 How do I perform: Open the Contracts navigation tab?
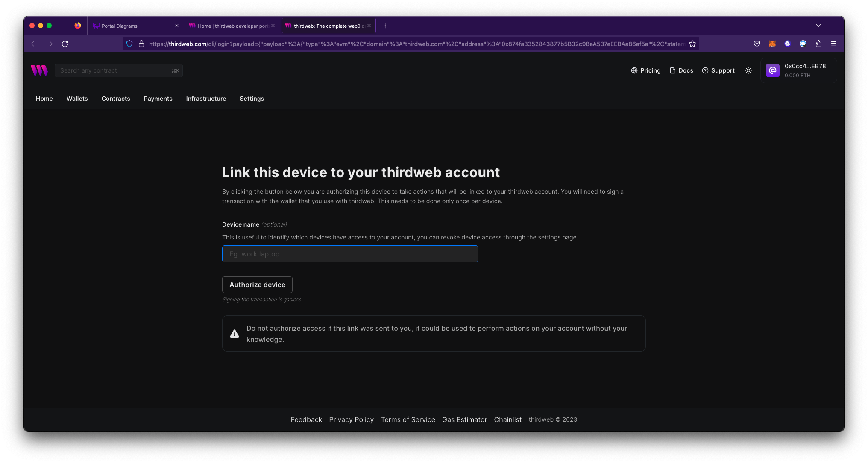pos(116,99)
